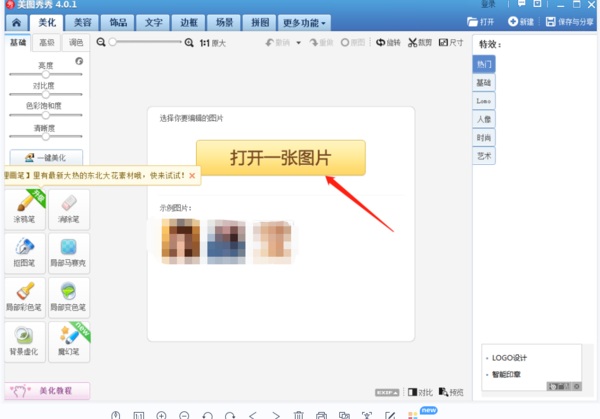The image size is (600, 419).
Task: Click the trash delete icon in viewer toolbar
Action: pos(298,415)
